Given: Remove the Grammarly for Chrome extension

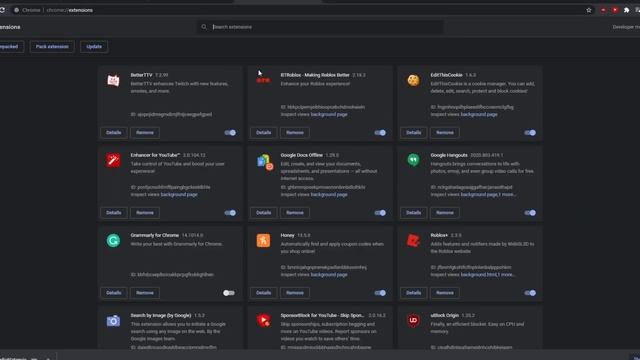Looking at the screenshot, I should 145,293.
